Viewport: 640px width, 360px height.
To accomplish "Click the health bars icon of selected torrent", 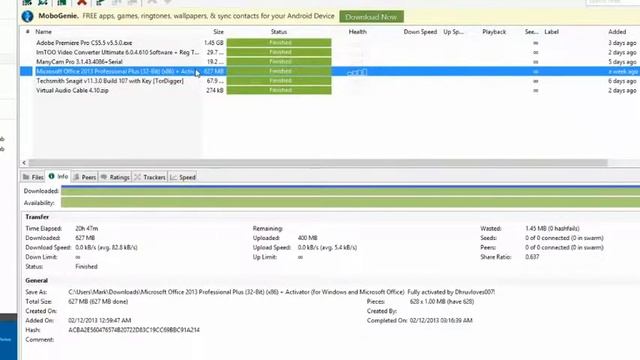I will pyautogui.click(x=357, y=72).
